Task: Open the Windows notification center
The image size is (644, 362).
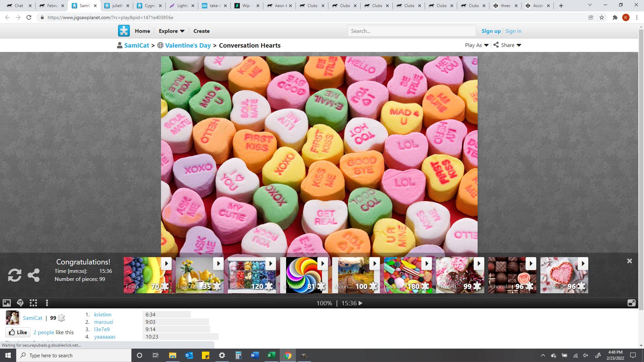Action: [x=633, y=355]
